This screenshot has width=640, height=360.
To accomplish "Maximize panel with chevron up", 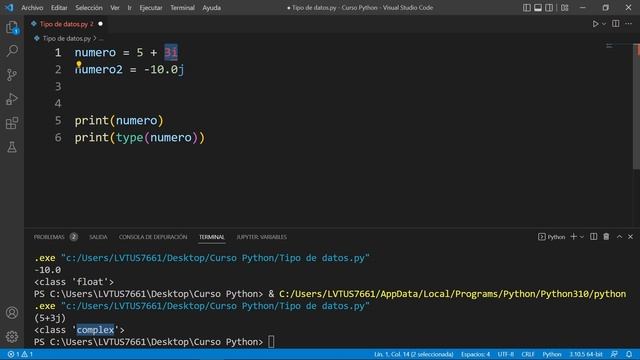I will [619, 237].
